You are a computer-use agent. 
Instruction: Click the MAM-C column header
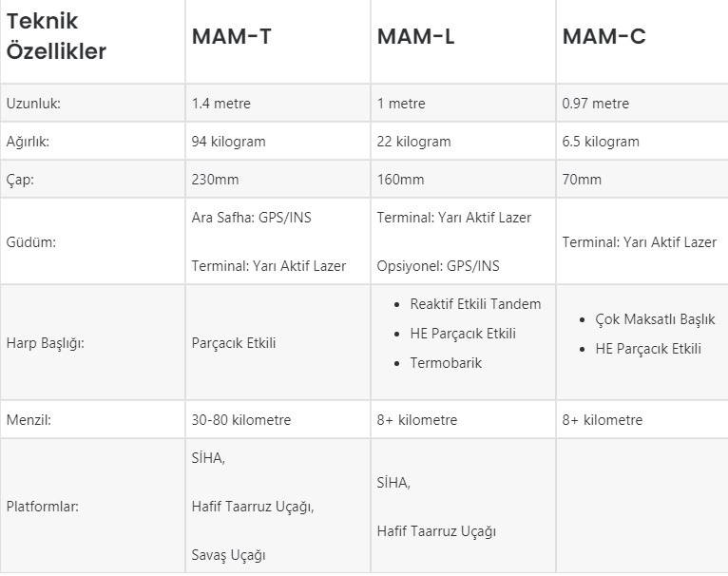click(603, 36)
